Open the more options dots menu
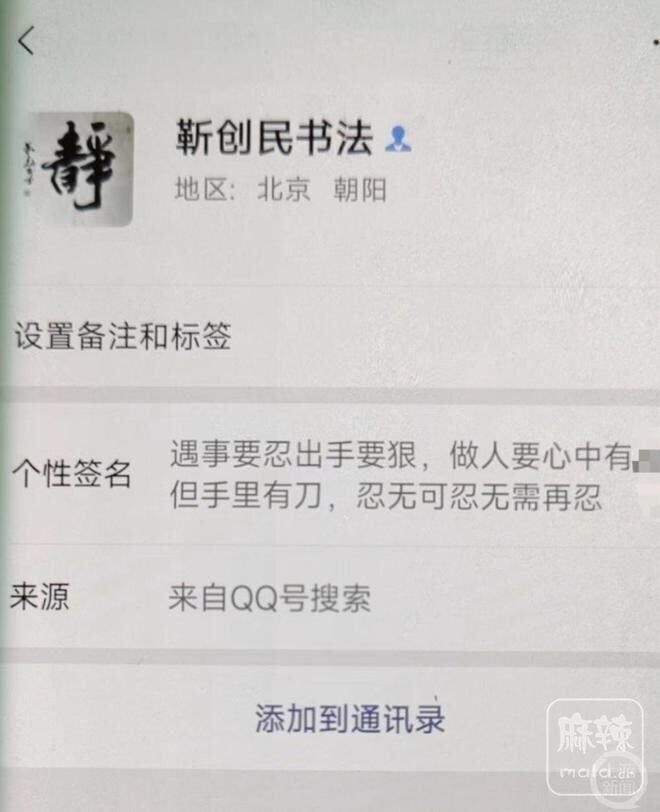660x812 pixels. pos(655,42)
